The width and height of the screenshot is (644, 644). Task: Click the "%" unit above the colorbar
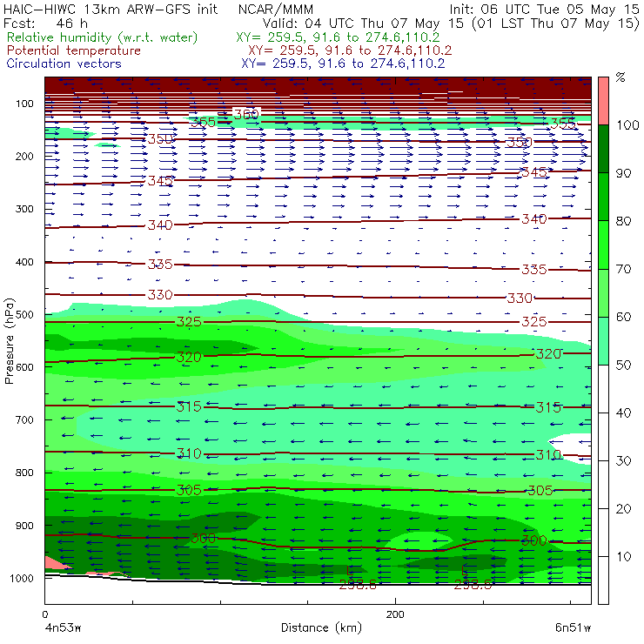pos(621,77)
